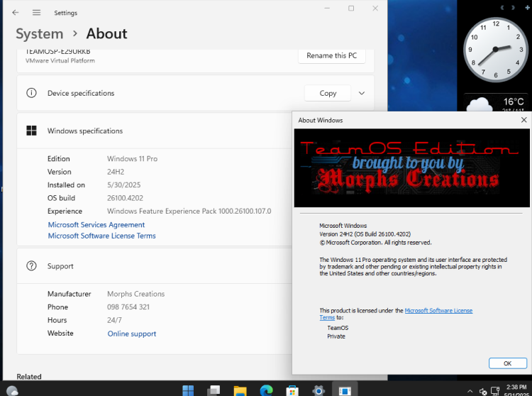The height and width of the screenshot is (396, 532).
Task: Minimize the Settings window
Action: click(x=327, y=8)
